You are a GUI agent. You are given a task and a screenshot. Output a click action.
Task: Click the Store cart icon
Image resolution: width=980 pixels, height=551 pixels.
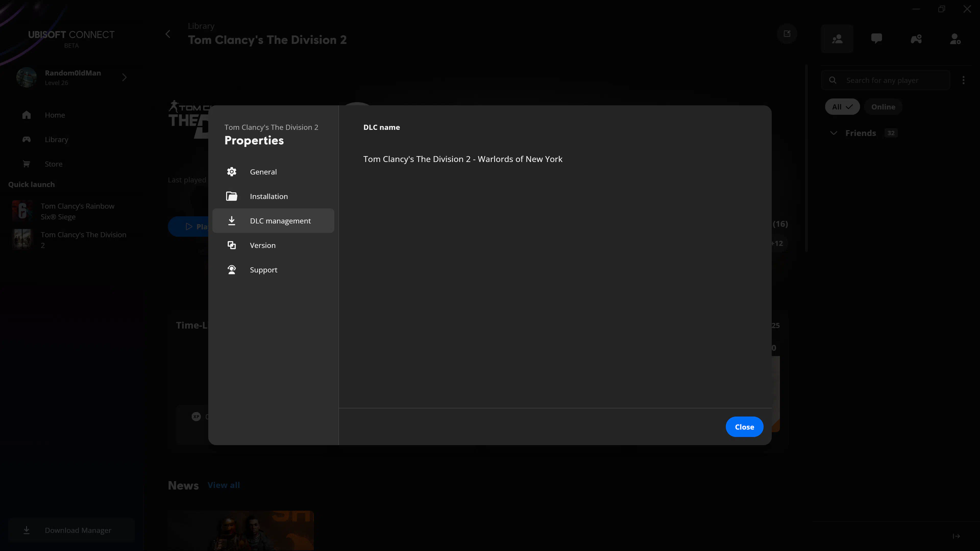pos(26,164)
